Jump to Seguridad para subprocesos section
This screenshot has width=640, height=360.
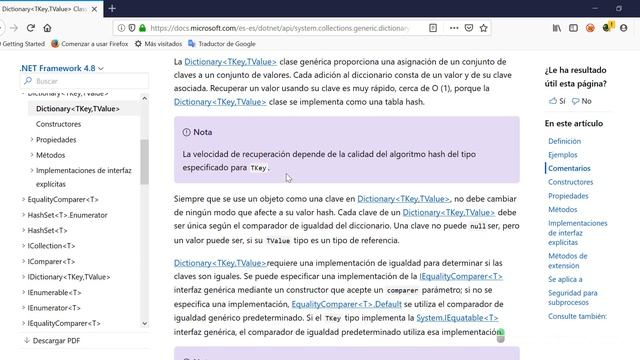(x=573, y=298)
